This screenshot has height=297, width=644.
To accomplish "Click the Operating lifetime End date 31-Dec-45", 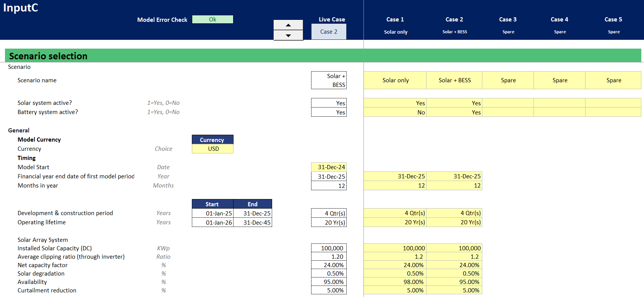I will pyautogui.click(x=253, y=223).
